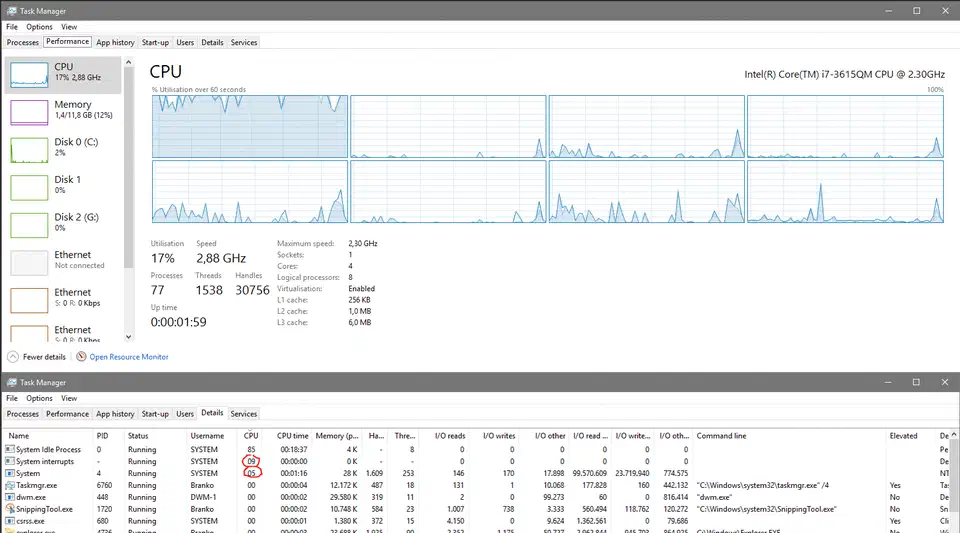960x533 pixels.
Task: Click the performance sidebar scrollbar thumb
Action: pos(129,167)
